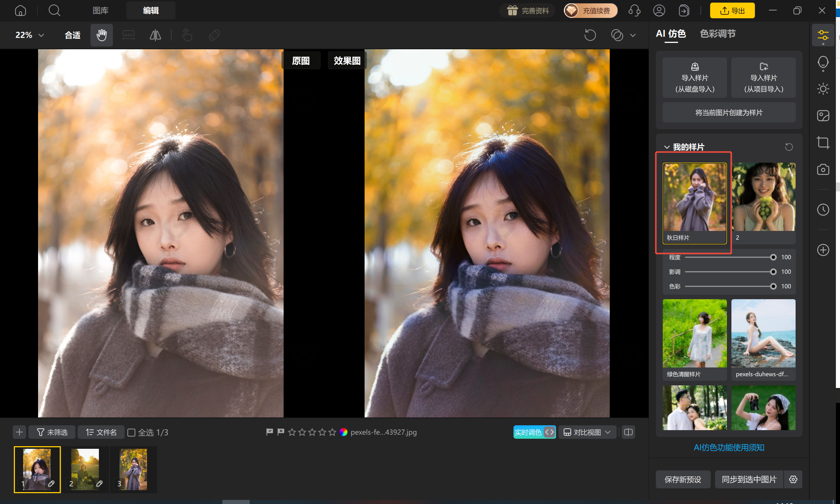Open customer service headset icon

coord(634,10)
